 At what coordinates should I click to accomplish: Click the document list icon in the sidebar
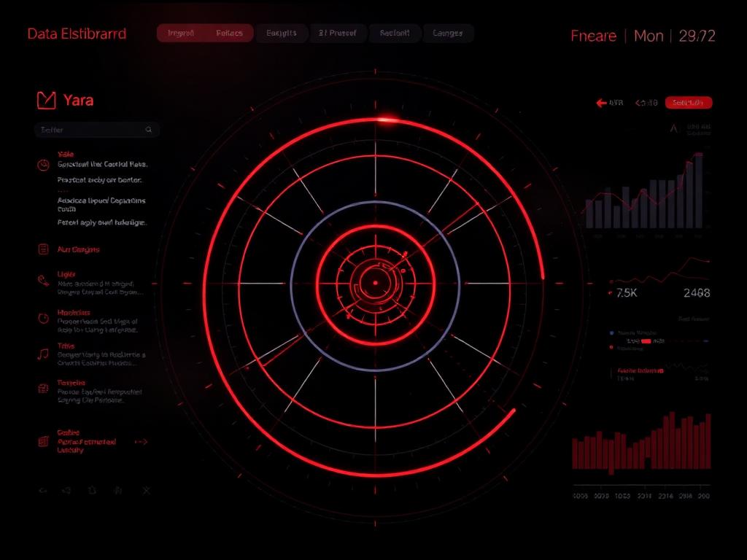tap(43, 249)
